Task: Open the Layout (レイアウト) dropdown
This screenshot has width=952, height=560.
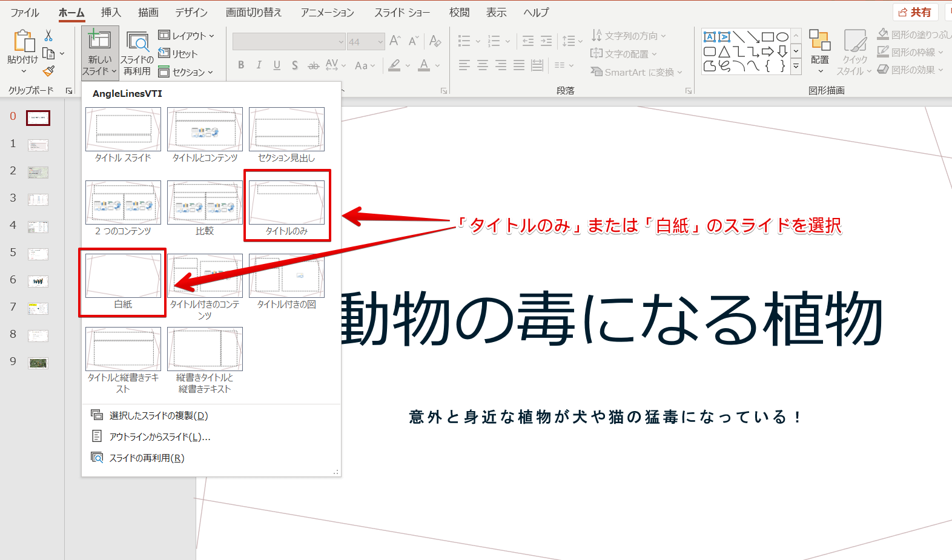Action: pos(187,36)
